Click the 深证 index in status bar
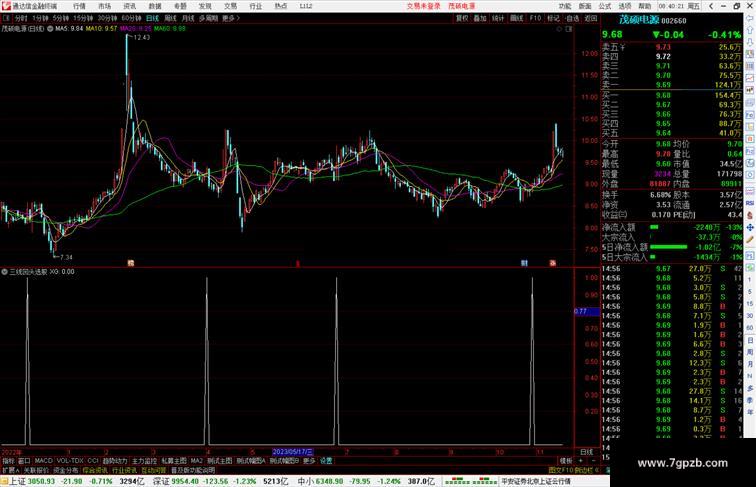Screen dimensions: 756x487 [x=161, y=481]
